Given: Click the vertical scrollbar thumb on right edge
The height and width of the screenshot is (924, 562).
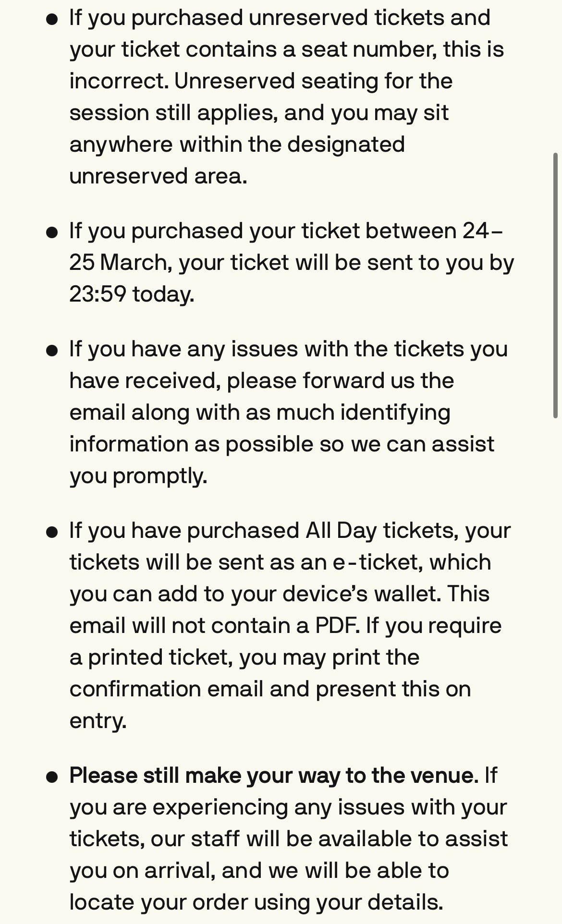Looking at the screenshot, I should pos(556,286).
